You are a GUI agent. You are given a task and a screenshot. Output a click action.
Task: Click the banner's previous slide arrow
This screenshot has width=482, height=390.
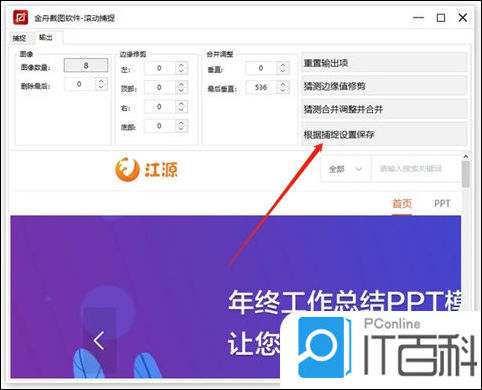click(x=99, y=341)
